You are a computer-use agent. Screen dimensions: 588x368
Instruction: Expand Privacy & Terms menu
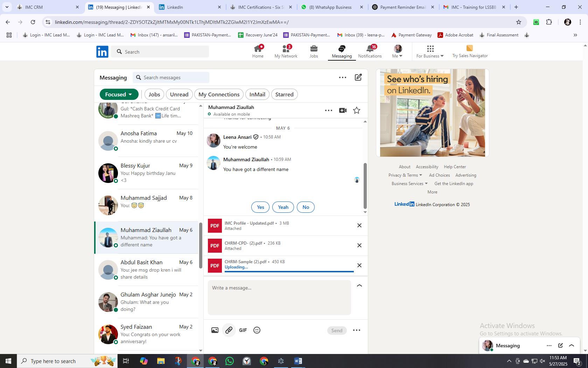(405, 175)
